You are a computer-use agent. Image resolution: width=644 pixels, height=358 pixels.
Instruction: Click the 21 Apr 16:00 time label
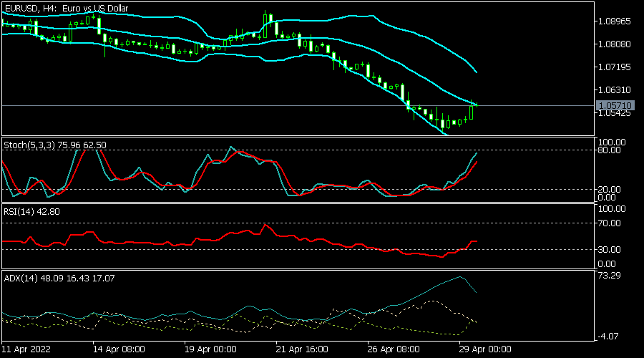[x=302, y=349]
